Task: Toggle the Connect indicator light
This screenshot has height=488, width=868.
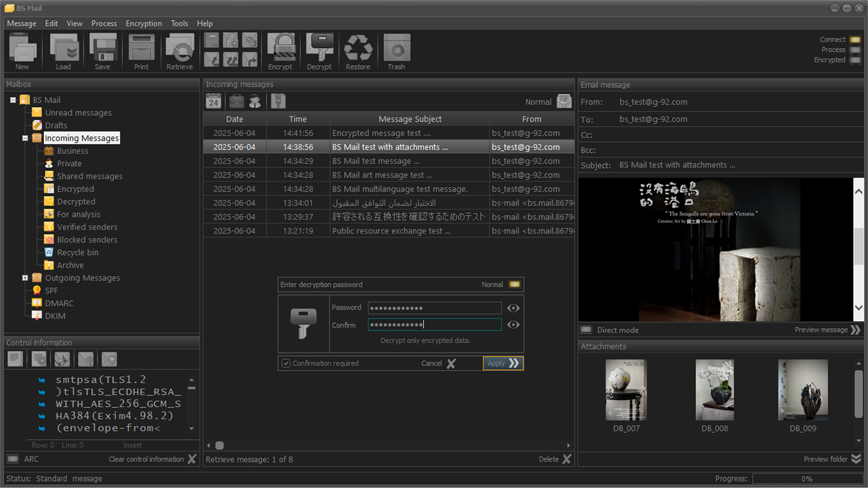Action: (x=855, y=40)
